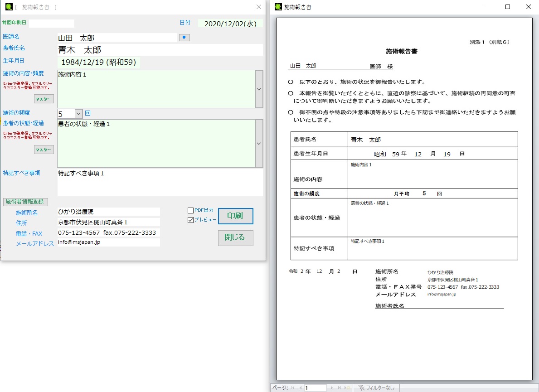Click into the 施術内容1 text area

tap(156, 89)
